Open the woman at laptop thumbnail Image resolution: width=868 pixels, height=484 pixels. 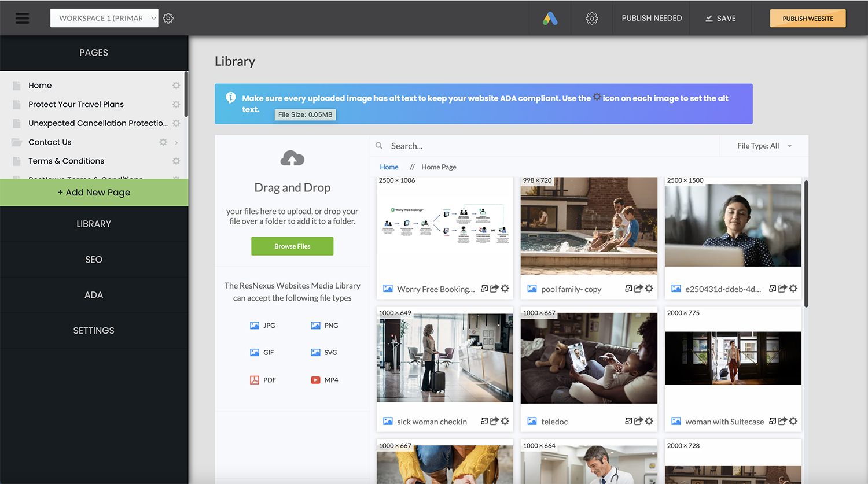[x=733, y=226]
